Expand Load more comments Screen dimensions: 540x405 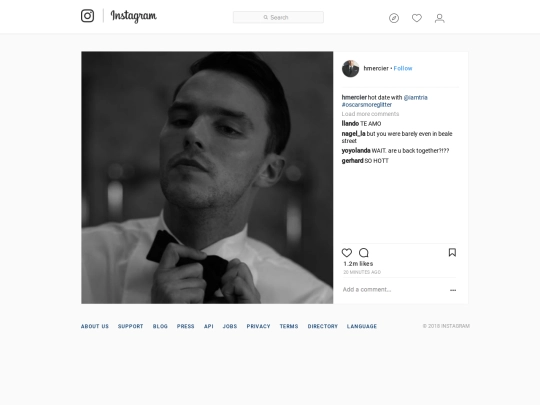(x=370, y=114)
